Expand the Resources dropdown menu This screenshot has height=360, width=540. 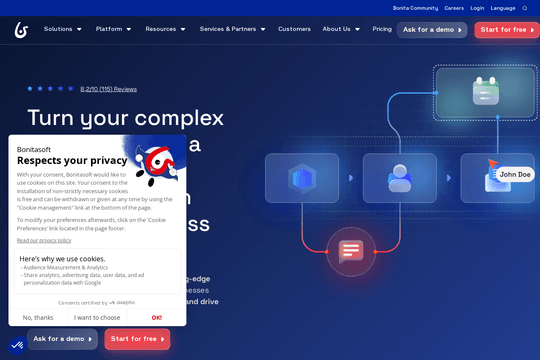[x=165, y=29]
